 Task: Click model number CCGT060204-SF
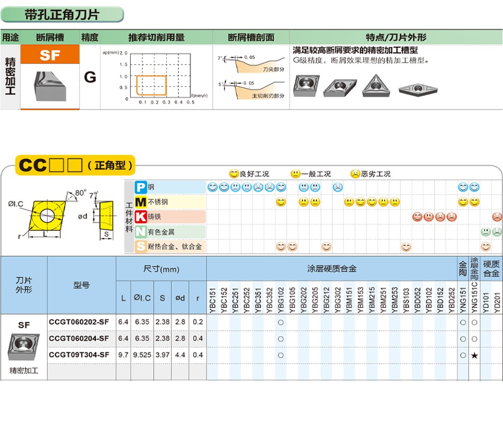click(x=79, y=338)
